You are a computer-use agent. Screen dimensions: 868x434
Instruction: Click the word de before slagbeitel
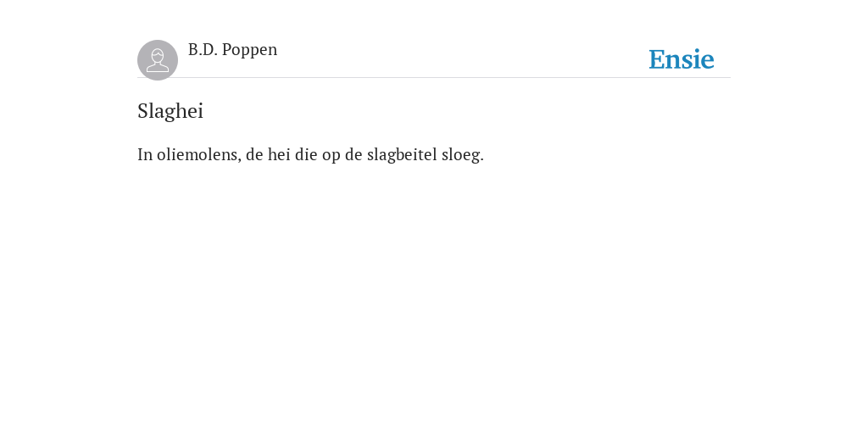[x=353, y=154]
